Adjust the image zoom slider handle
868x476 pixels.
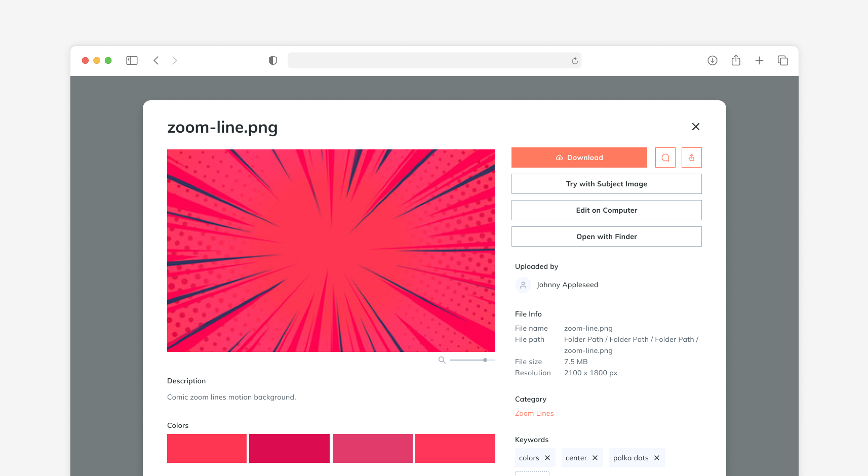coord(485,360)
